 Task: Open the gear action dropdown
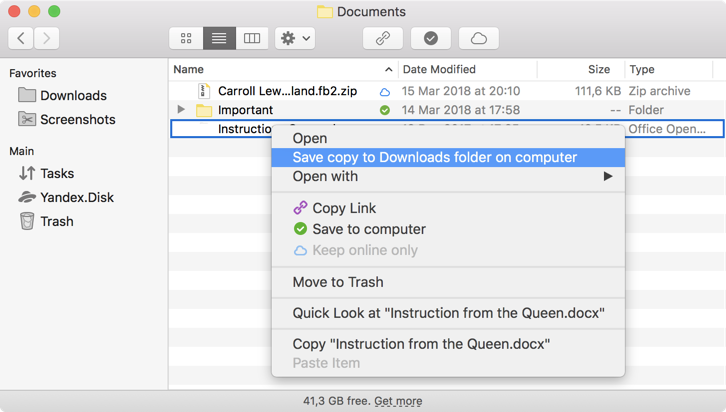pyautogui.click(x=296, y=38)
